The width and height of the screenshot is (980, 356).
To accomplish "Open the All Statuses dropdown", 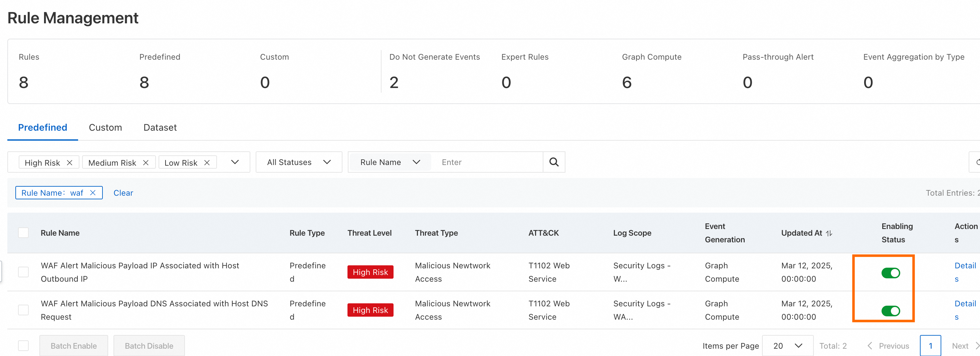I will click(299, 162).
